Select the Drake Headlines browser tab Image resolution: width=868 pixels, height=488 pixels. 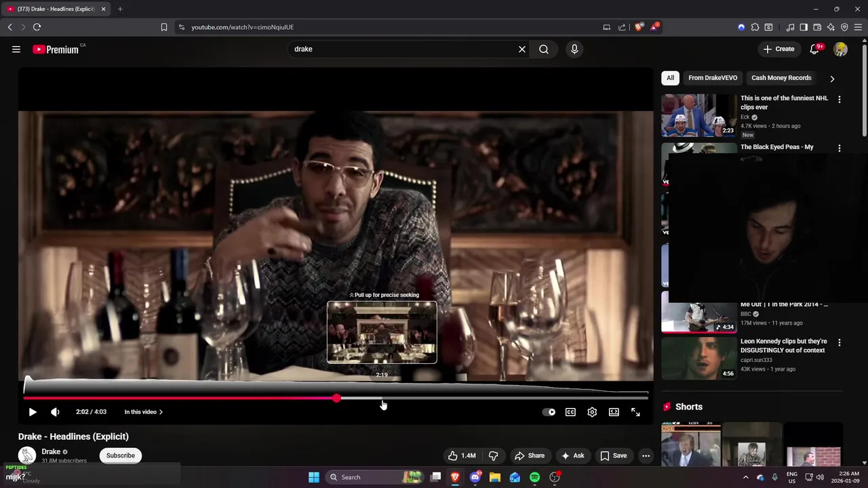[56, 9]
